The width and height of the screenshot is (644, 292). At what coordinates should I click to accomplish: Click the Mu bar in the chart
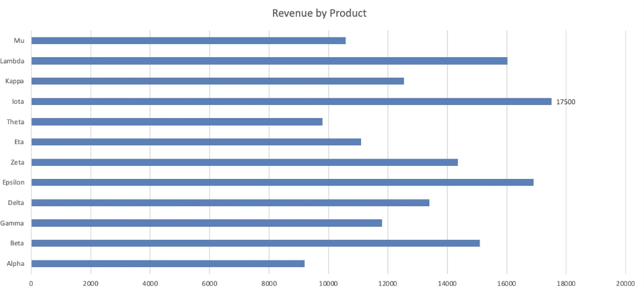189,41
